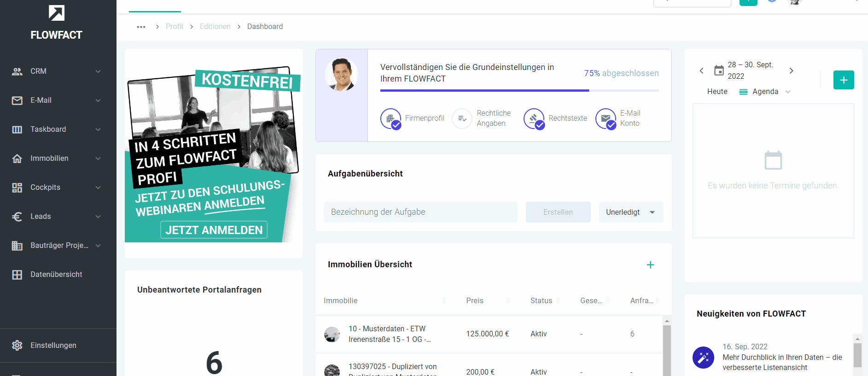The width and height of the screenshot is (868, 376).
Task: Select the Cockpits sidebar item
Action: [58, 188]
